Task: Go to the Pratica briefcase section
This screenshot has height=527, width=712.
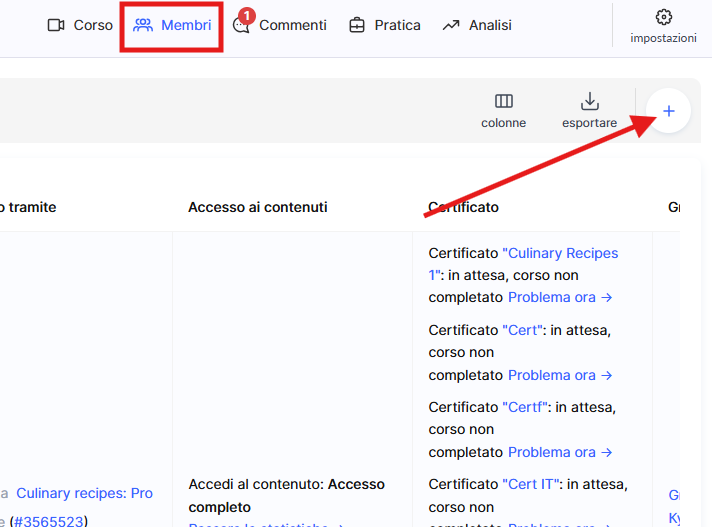Action: pos(384,25)
